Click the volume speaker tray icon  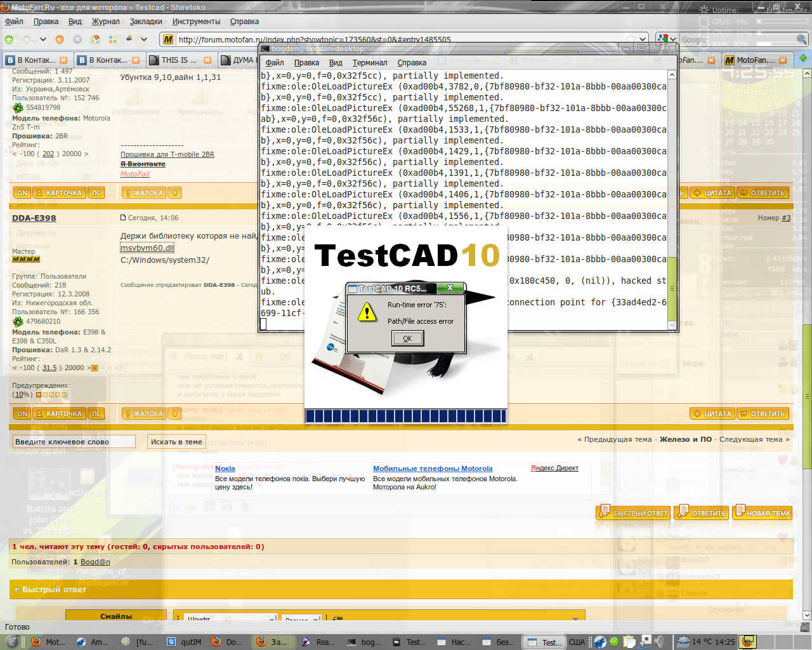tap(660, 642)
